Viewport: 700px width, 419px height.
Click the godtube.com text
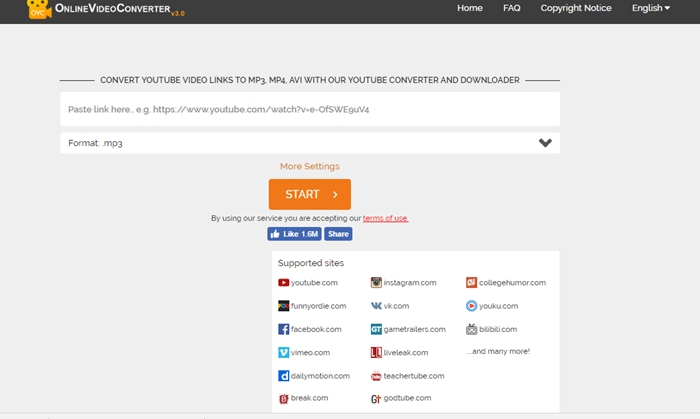408,398
